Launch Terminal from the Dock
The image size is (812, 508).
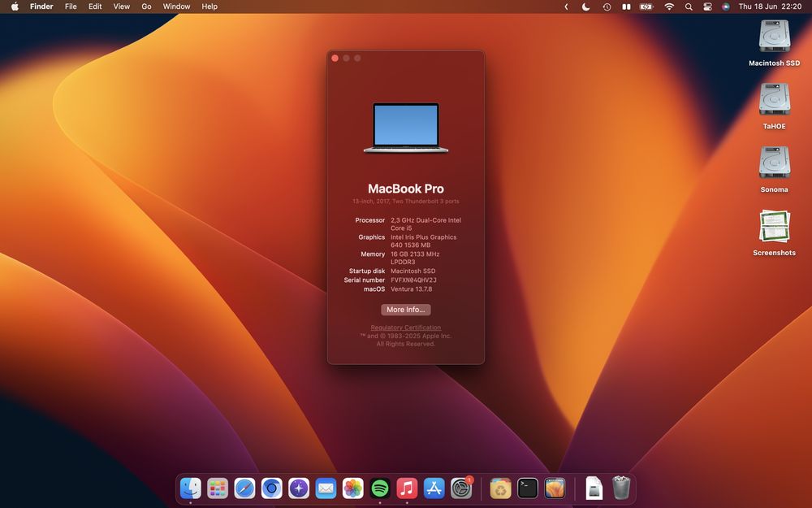527,488
